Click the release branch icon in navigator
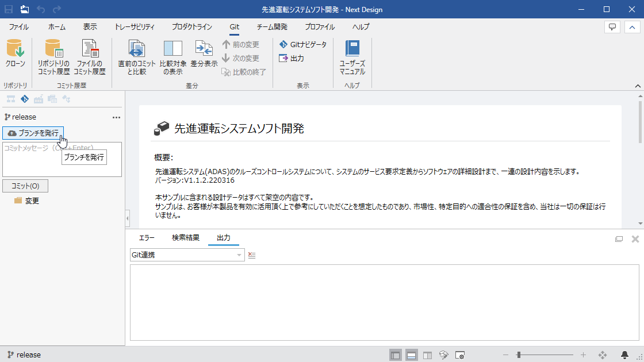The width and height of the screenshot is (644, 362). tap(7, 117)
